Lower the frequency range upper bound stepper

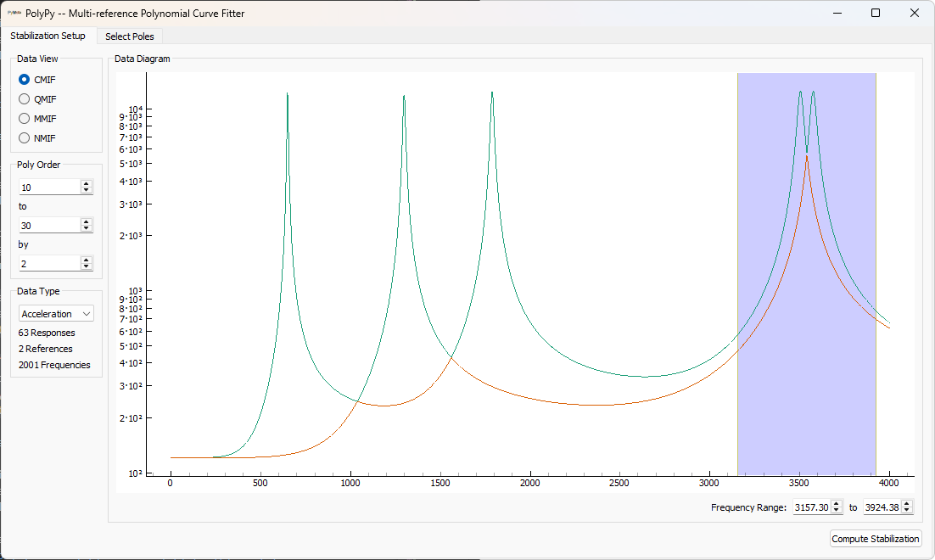pos(907,511)
